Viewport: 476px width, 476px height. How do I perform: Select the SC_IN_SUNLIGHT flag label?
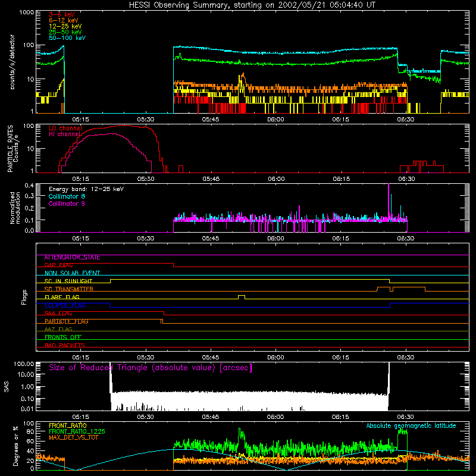[68, 281]
